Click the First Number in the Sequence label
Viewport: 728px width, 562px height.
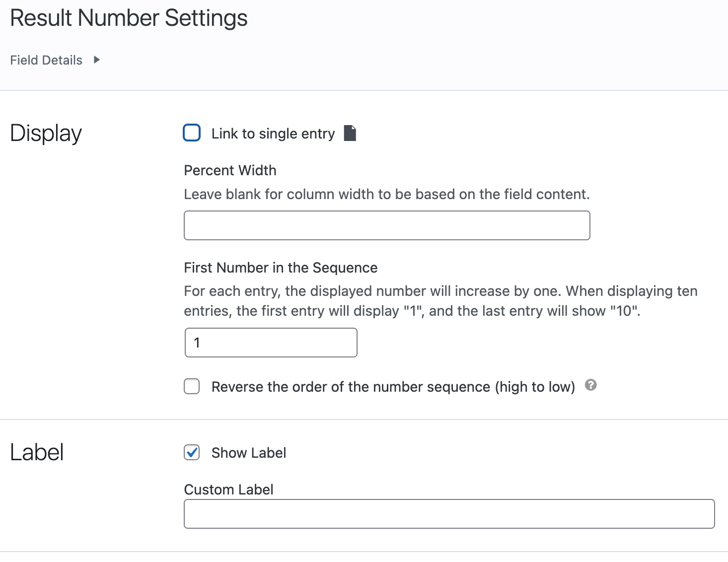[281, 267]
